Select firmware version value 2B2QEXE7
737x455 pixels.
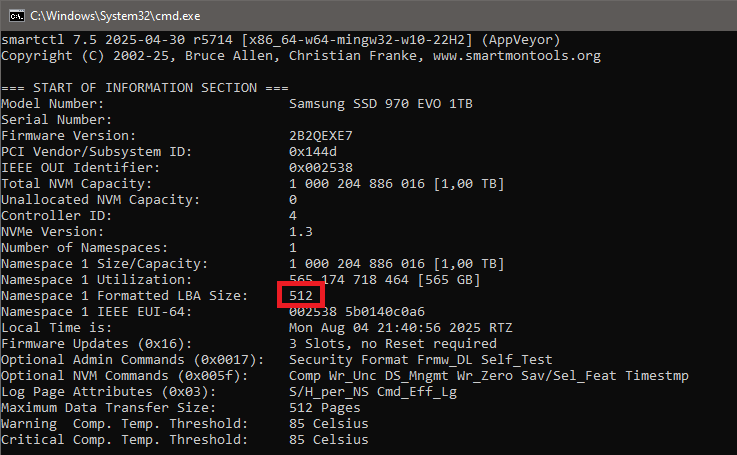coord(321,136)
